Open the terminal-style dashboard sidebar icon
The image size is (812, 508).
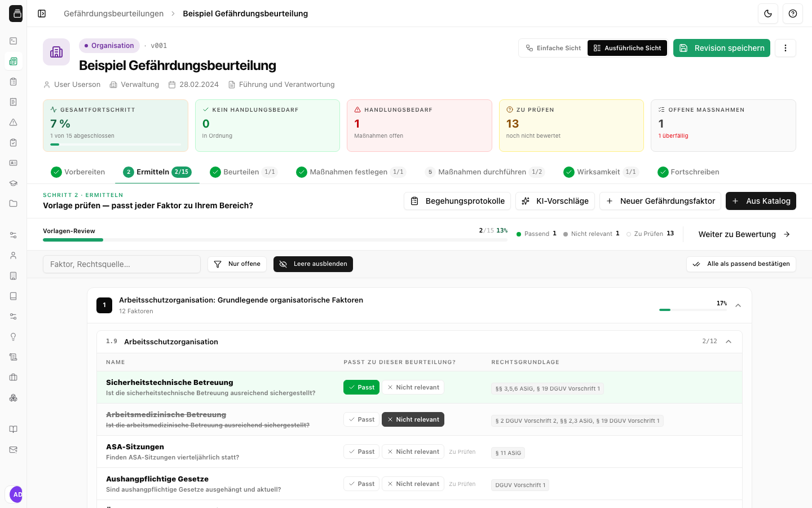click(14, 41)
